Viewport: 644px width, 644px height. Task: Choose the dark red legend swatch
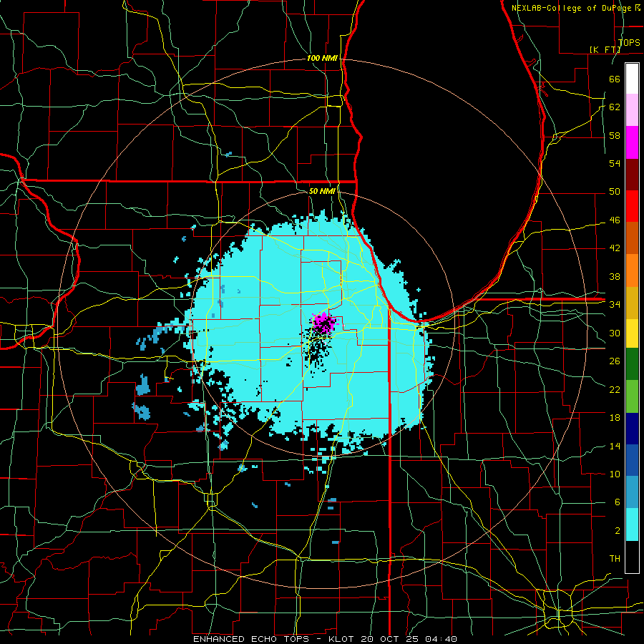632,174
